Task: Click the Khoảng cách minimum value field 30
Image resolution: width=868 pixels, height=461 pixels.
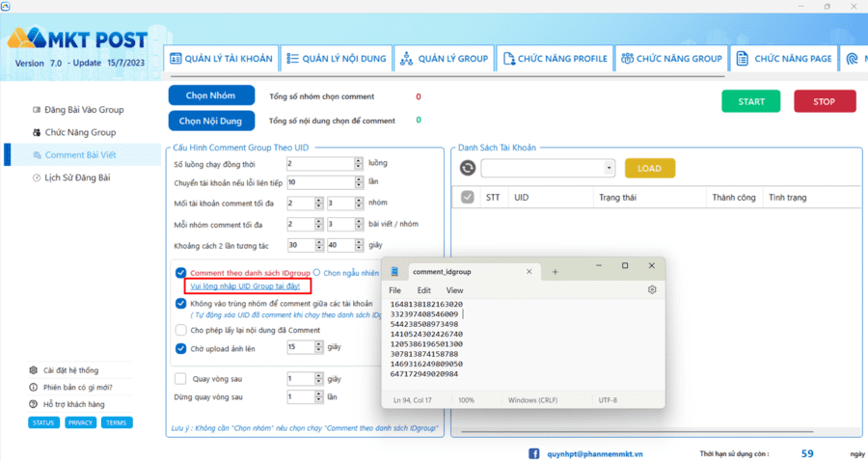Action: click(x=301, y=245)
